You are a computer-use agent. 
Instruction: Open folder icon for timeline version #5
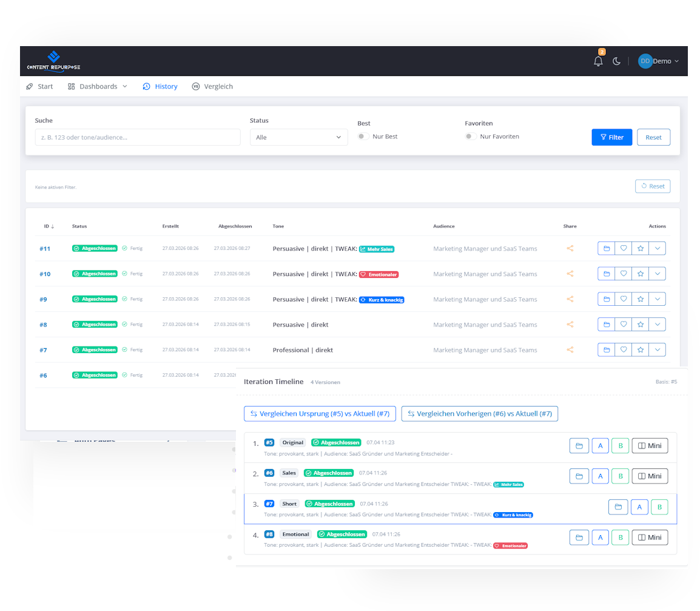(x=579, y=446)
